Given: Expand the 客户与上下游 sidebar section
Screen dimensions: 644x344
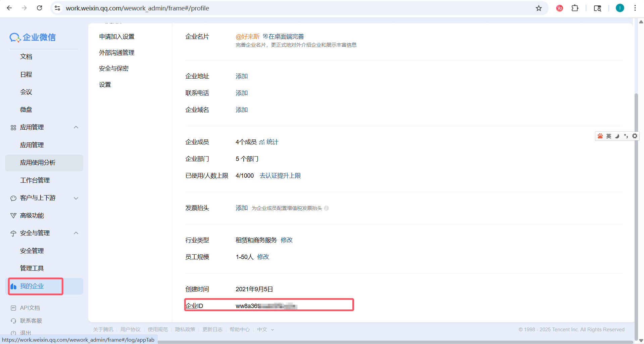Looking at the screenshot, I should [x=76, y=198].
